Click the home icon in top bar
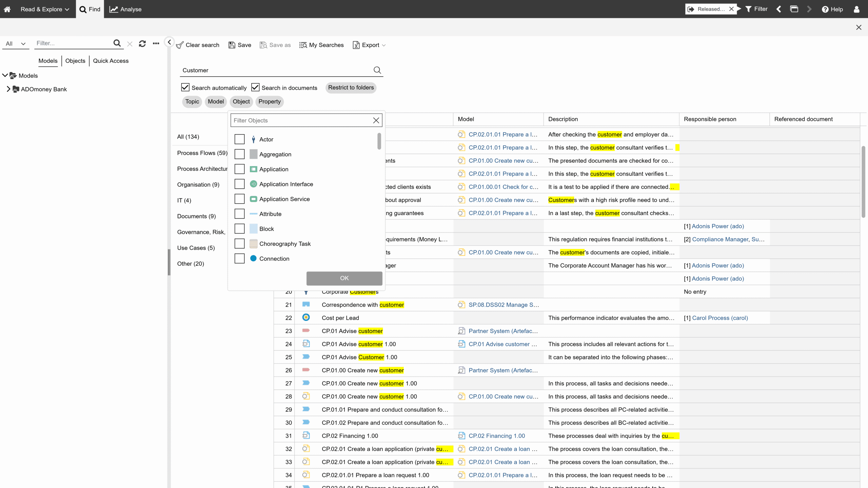Viewport: 868px width, 488px height. (7, 9)
